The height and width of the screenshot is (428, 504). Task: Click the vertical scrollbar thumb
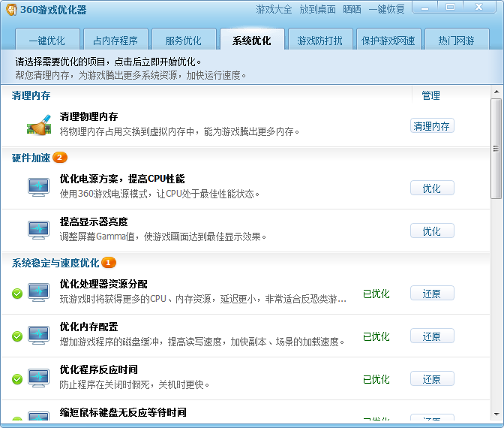tap(496, 149)
